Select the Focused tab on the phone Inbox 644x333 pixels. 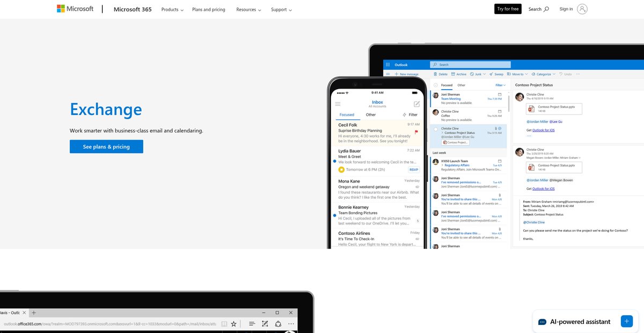347,114
